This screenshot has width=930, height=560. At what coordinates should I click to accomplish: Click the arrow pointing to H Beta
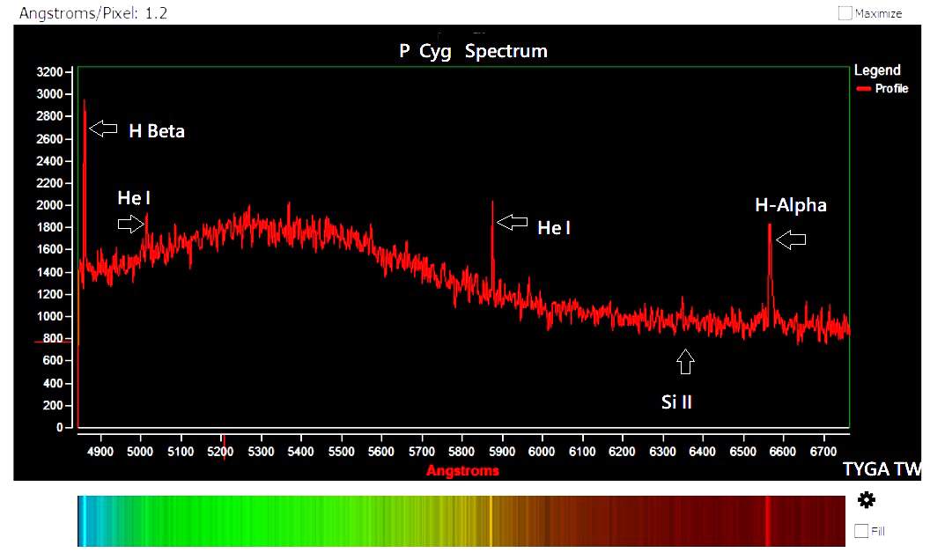103,129
